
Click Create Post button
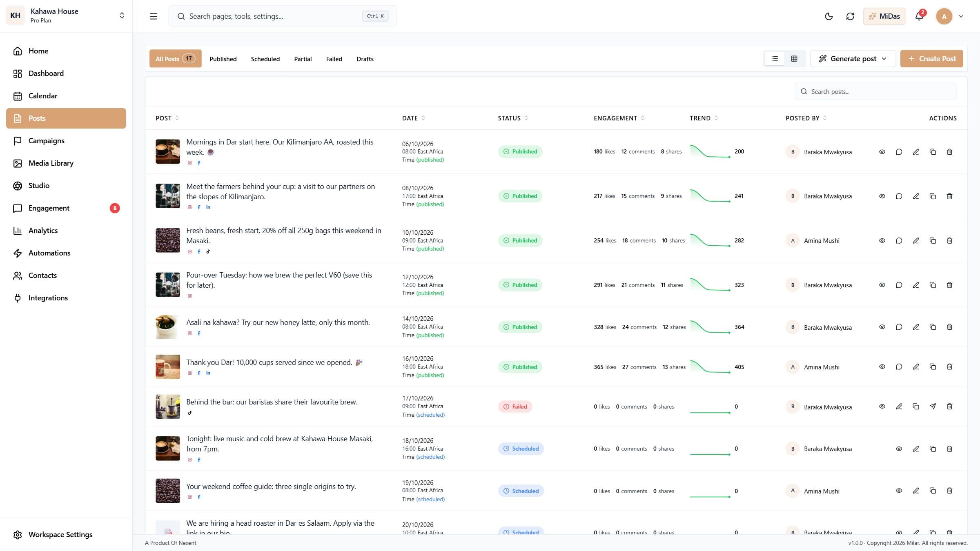pyautogui.click(x=931, y=59)
